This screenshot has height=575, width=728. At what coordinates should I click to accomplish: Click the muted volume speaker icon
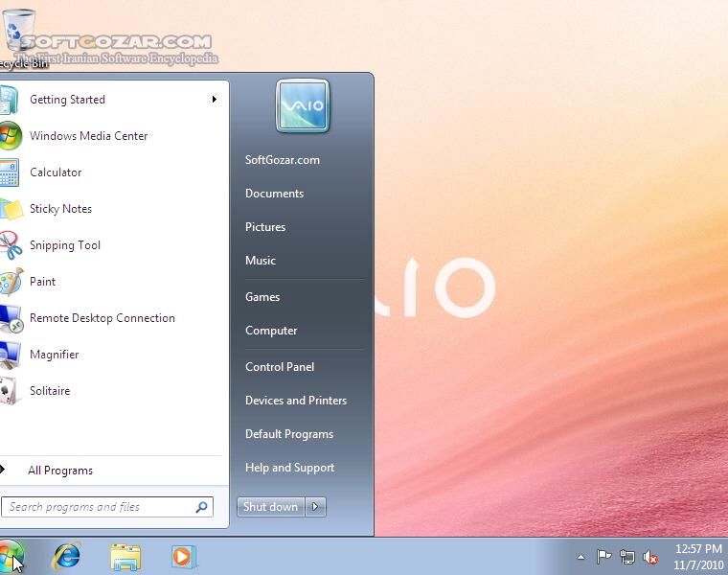point(650,557)
